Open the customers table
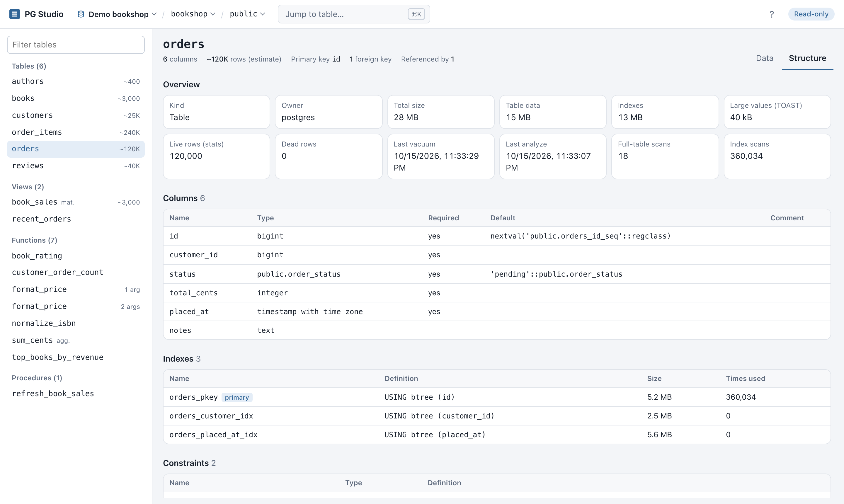 (76, 115)
